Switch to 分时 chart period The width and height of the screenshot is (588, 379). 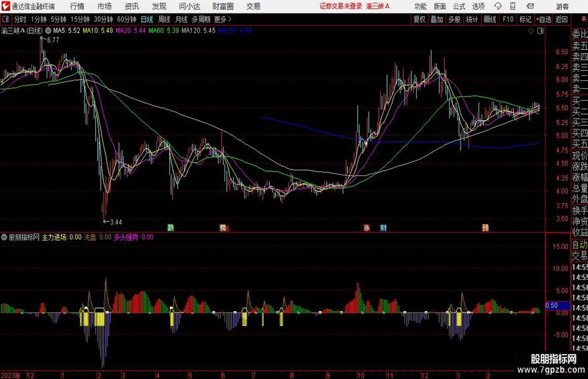(20, 19)
